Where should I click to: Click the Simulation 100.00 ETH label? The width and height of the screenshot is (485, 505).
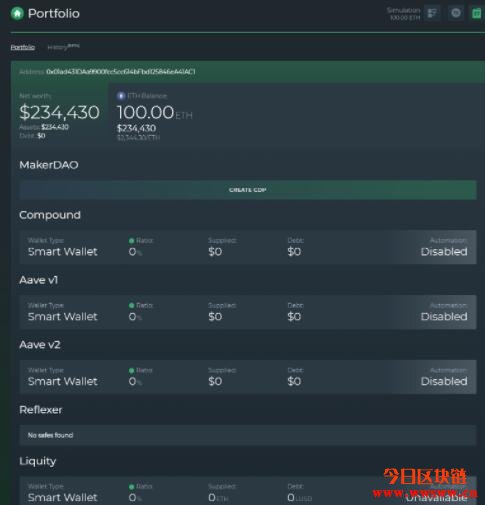(x=404, y=14)
